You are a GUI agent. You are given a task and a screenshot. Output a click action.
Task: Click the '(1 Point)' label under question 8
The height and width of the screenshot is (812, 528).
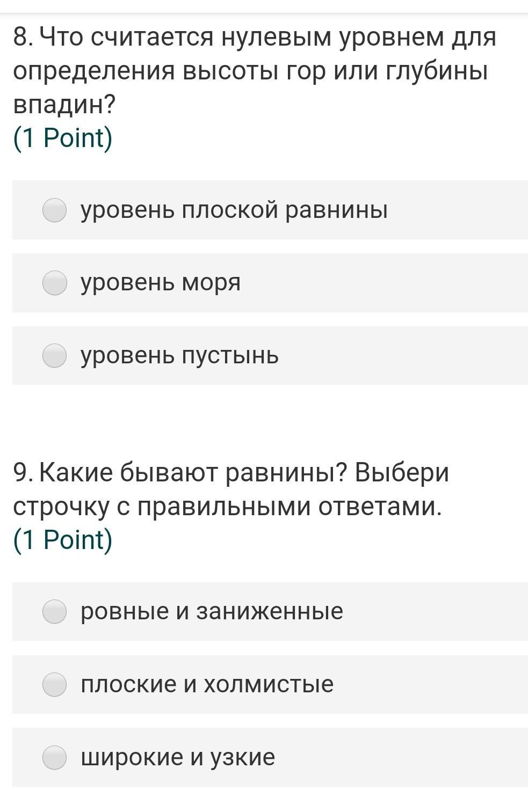(x=63, y=138)
